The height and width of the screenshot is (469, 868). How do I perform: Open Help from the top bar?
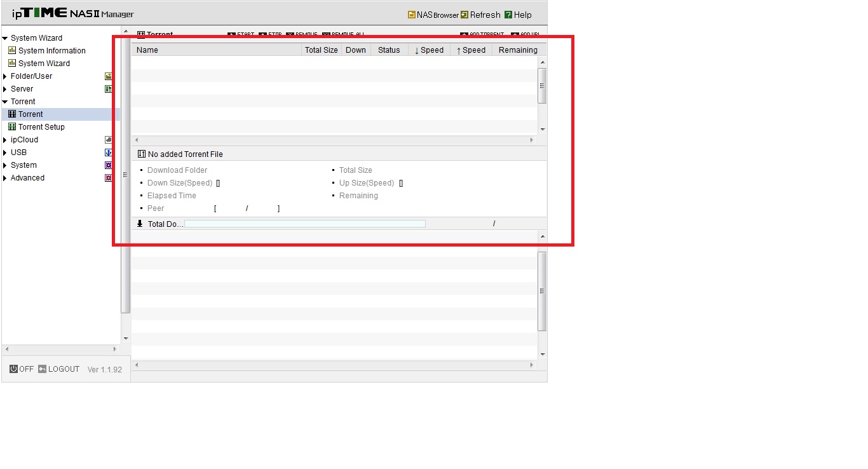(518, 15)
